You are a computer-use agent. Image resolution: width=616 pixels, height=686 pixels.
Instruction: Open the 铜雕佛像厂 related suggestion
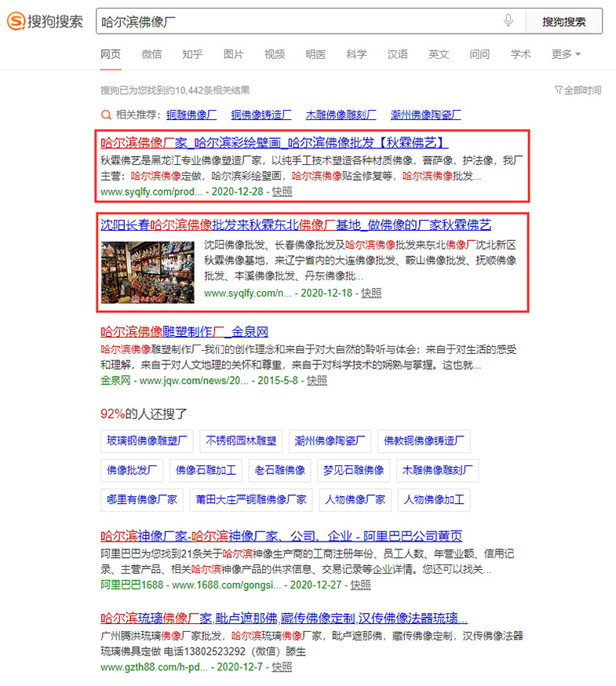191,114
